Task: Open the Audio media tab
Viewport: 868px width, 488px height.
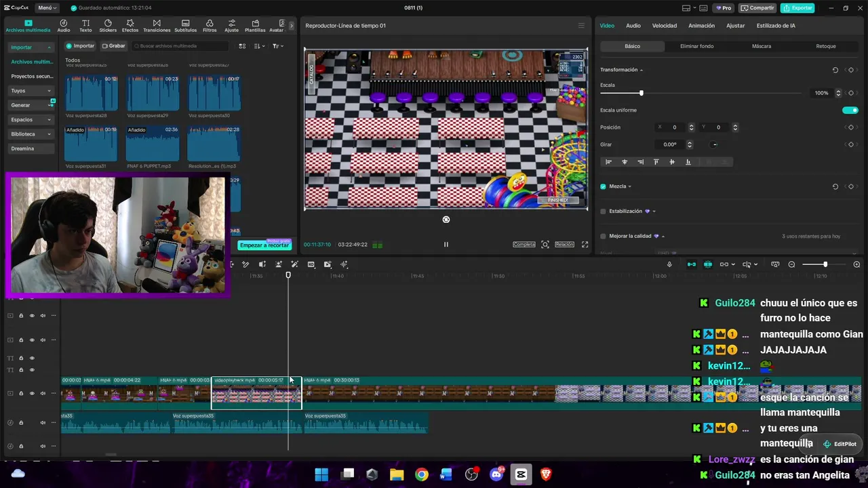Action: [x=64, y=26]
